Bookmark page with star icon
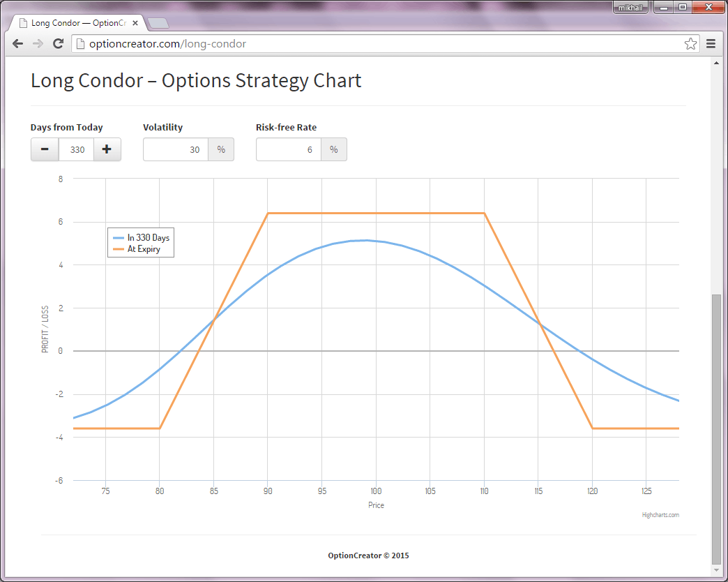 coord(690,44)
